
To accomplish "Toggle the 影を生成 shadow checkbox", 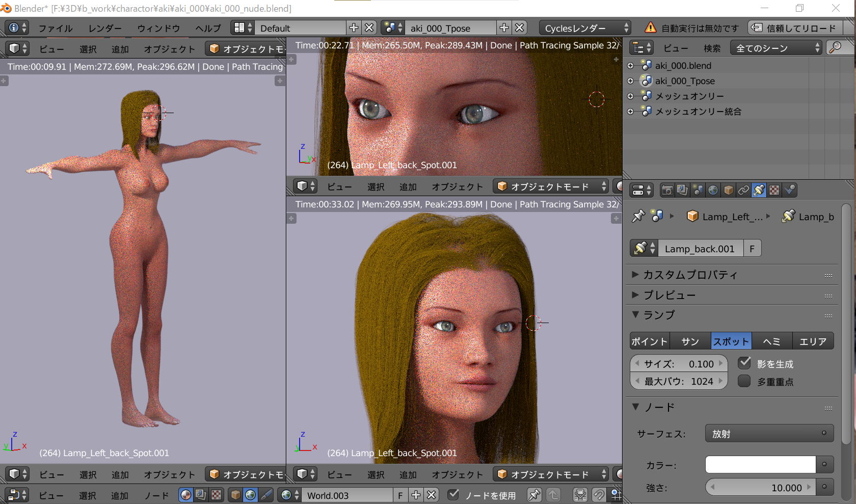I will tap(744, 363).
